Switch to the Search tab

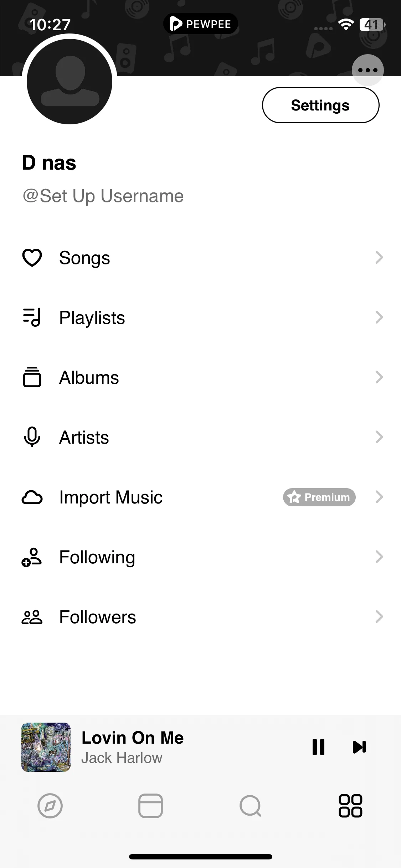251,806
